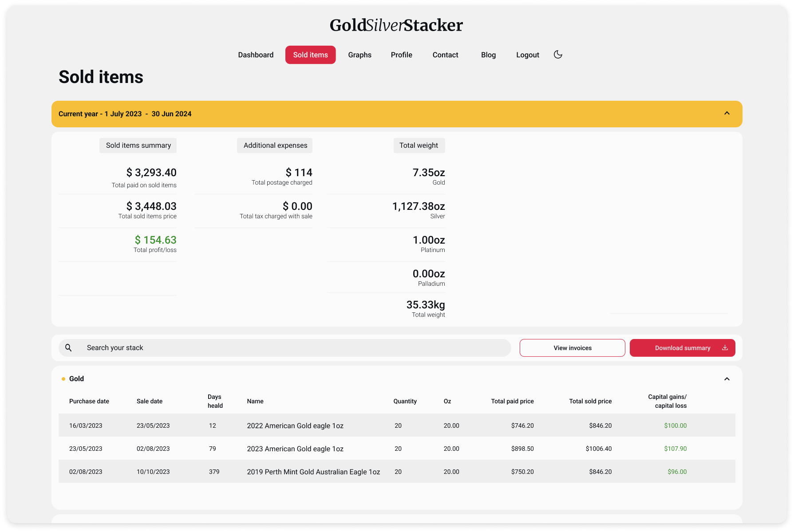This screenshot has height=532, width=794.
Task: Click Logout to sign out
Action: (527, 55)
